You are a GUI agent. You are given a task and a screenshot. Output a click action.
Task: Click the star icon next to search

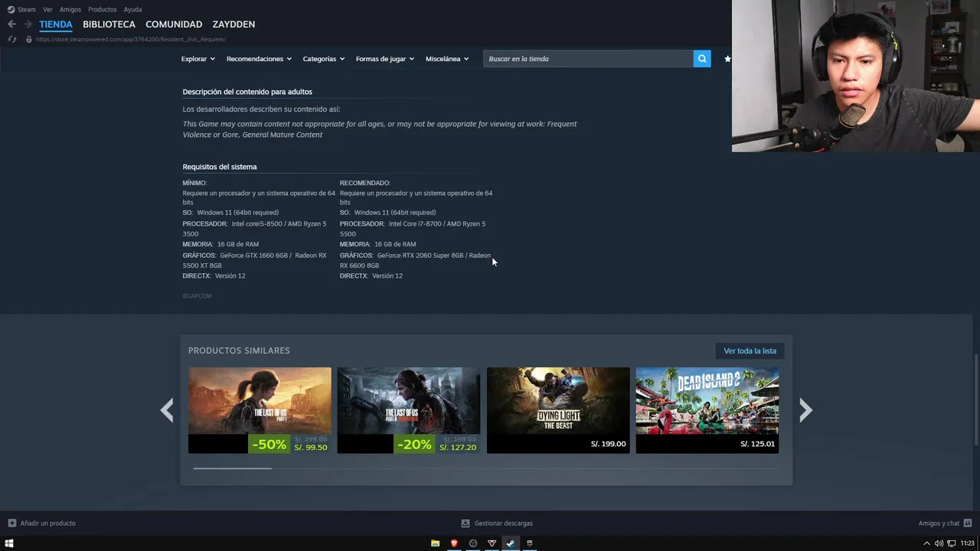tap(727, 59)
